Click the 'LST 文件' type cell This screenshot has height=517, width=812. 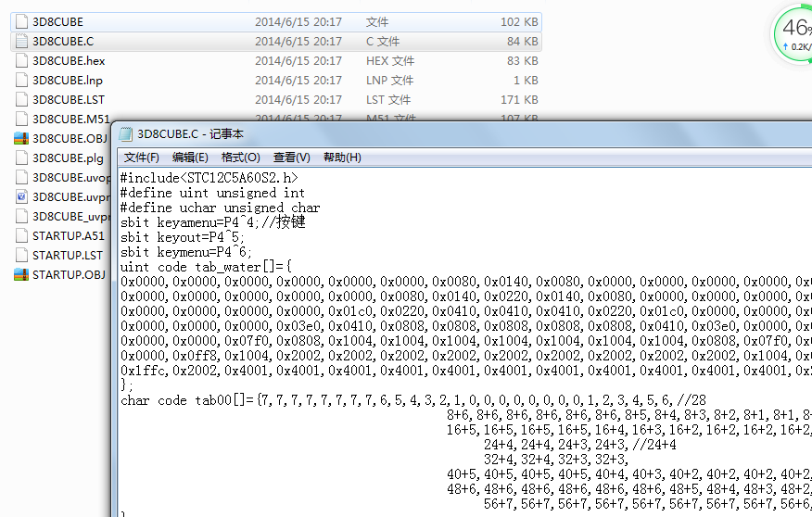(388, 100)
